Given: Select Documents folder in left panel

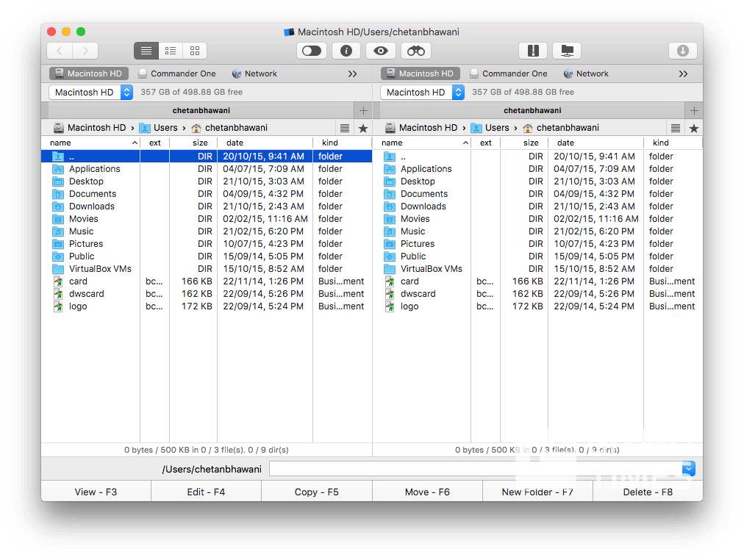Looking at the screenshot, I should point(207,194).
